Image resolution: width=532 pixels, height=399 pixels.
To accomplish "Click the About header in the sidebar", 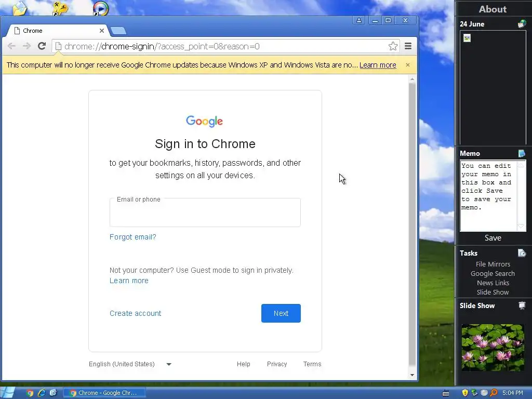I will click(493, 9).
